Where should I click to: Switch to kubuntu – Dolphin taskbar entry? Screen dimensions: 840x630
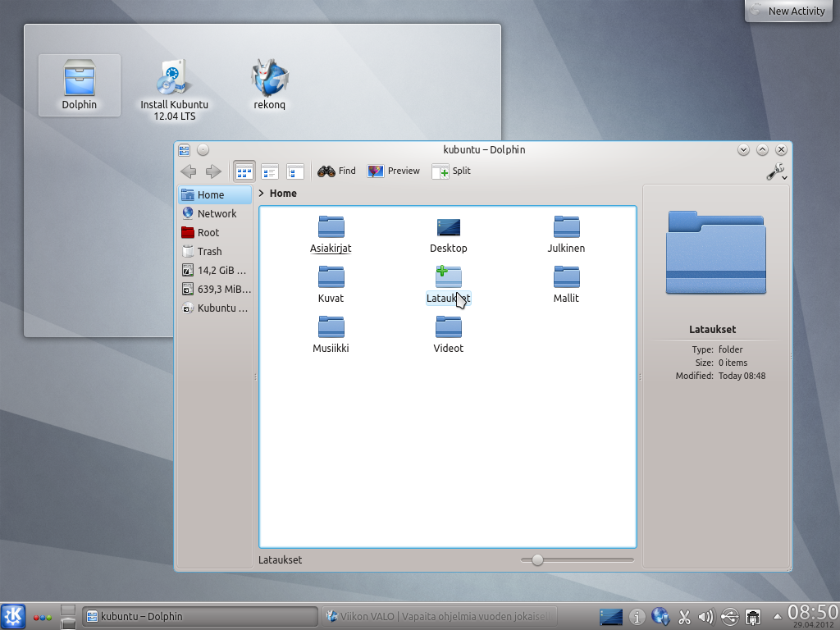(x=200, y=617)
